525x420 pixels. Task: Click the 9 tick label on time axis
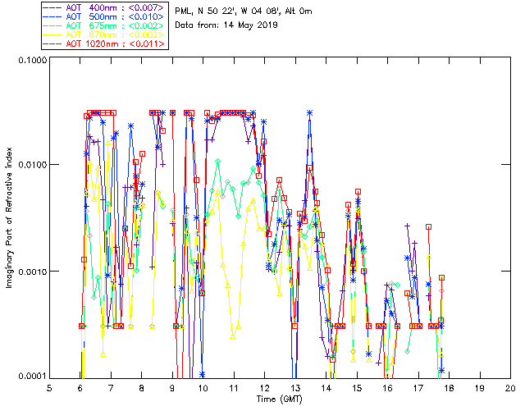tap(172, 387)
